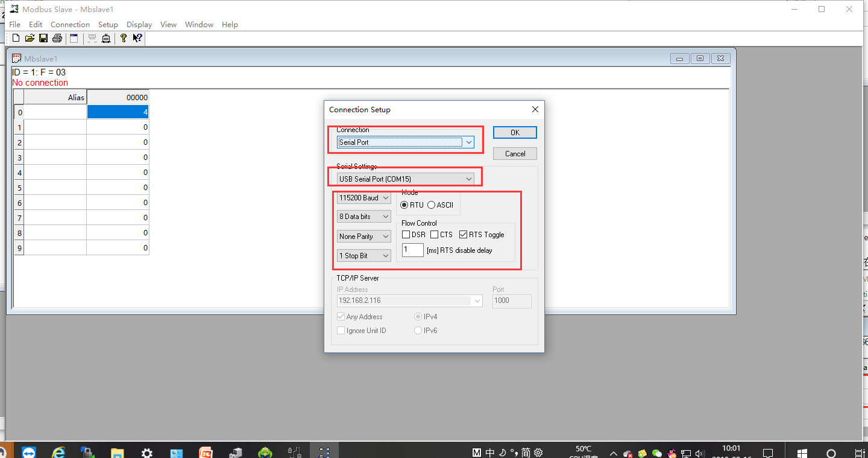The height and width of the screenshot is (458, 868).
Task: Select the None Parity dropdown
Action: (363, 237)
